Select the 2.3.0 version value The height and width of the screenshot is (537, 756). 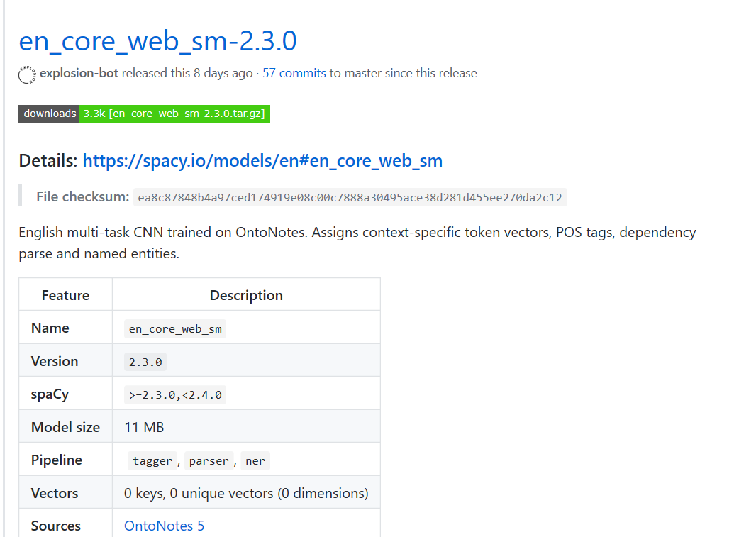(145, 362)
